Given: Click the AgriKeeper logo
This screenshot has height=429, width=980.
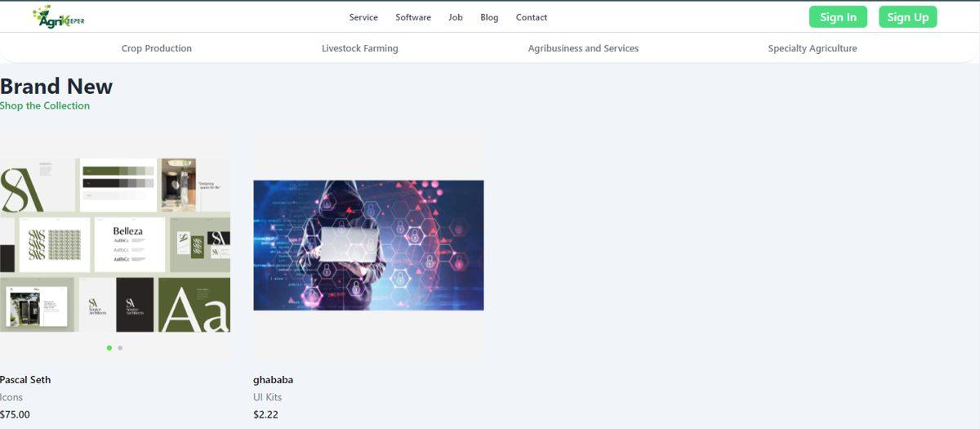Looking at the screenshot, I should coord(59,16).
